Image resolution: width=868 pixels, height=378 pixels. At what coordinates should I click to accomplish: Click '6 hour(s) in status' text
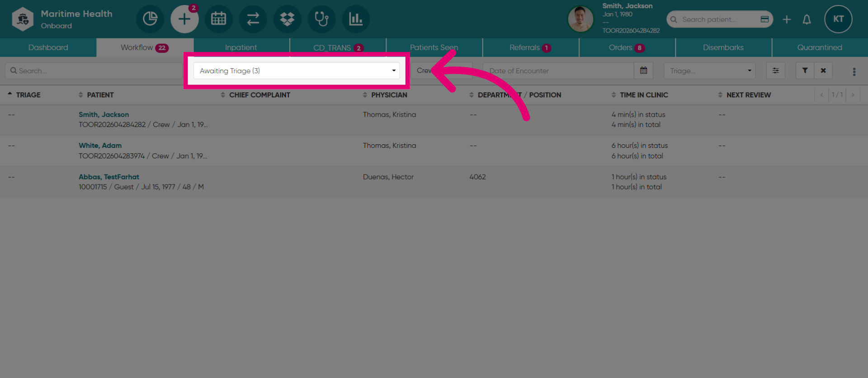coord(640,146)
